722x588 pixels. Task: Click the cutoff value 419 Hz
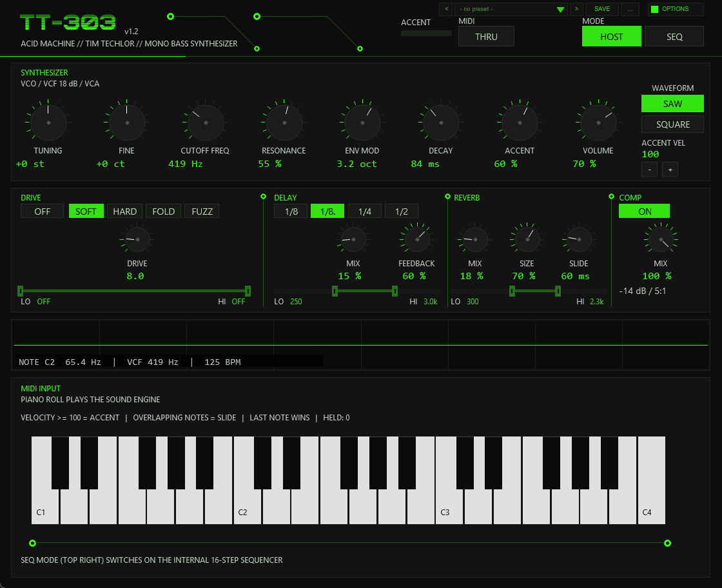pyautogui.click(x=186, y=164)
